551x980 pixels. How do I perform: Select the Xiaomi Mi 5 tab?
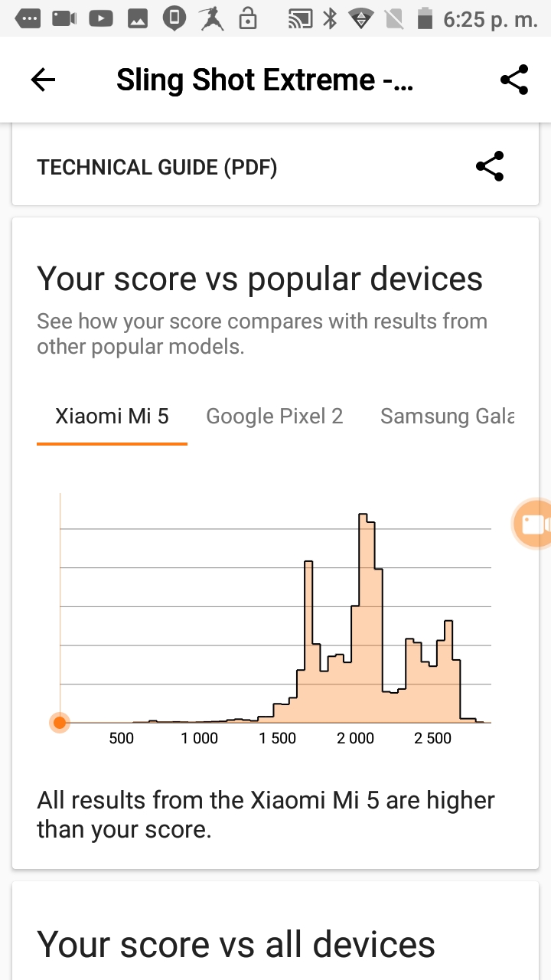coord(112,416)
